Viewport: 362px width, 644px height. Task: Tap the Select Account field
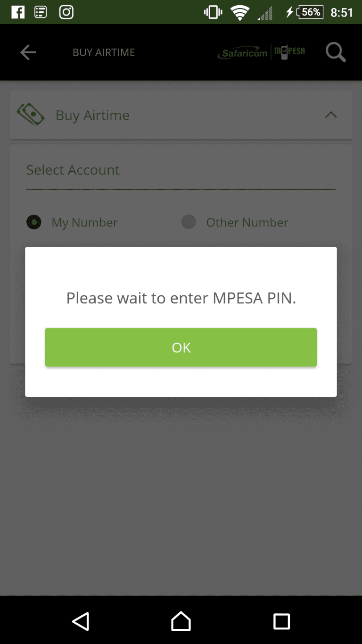tap(181, 171)
